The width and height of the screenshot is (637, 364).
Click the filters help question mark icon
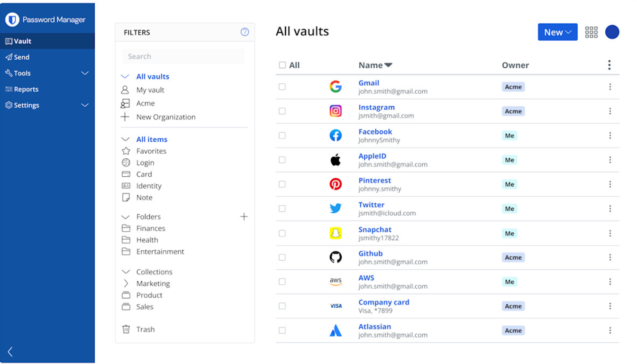245,32
